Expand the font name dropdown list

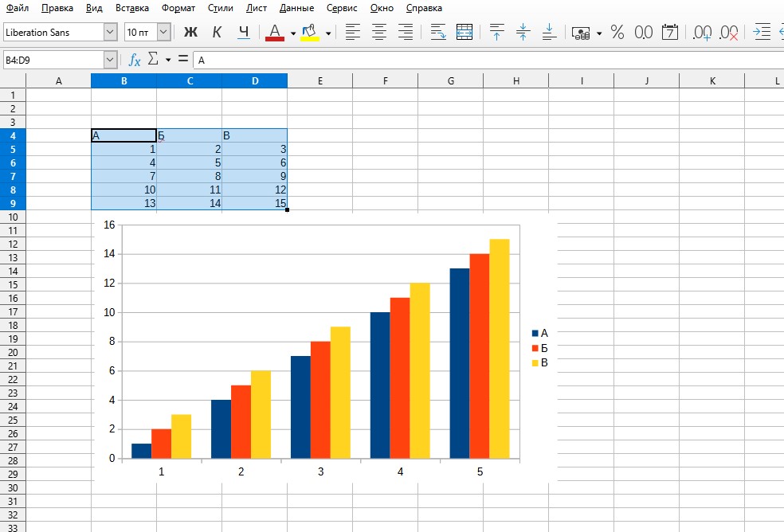pyautogui.click(x=111, y=33)
